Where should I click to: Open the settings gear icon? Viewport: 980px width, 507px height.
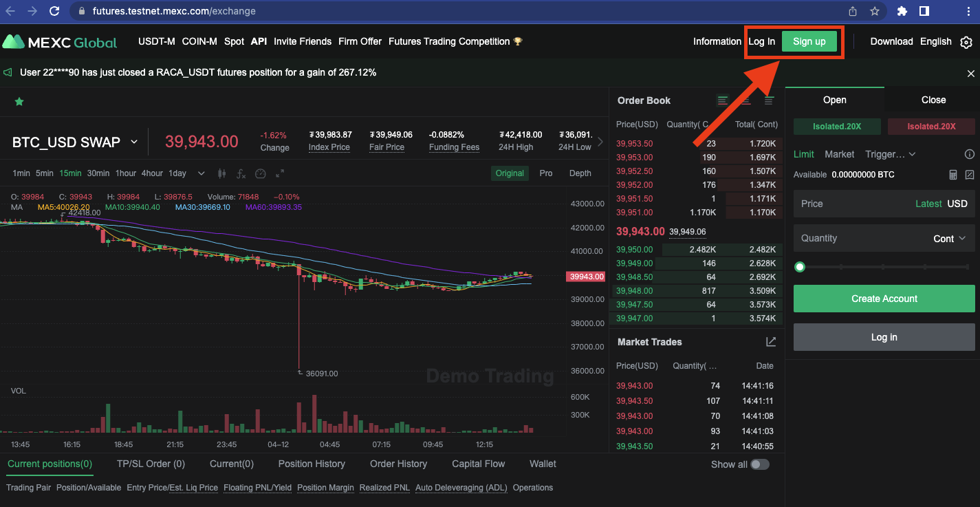pos(966,42)
